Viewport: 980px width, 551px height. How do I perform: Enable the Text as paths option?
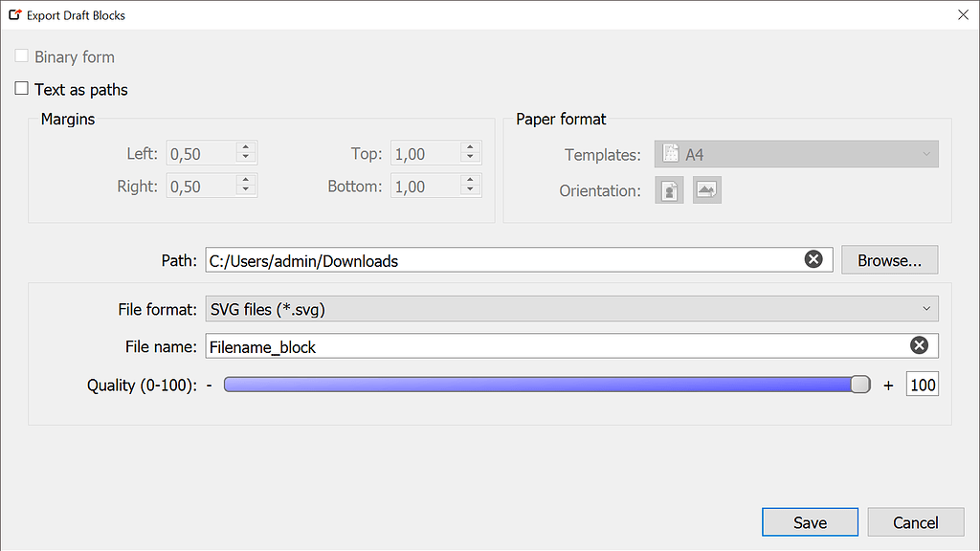(21, 88)
